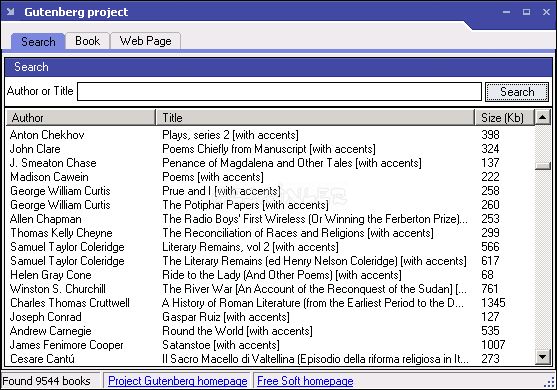Maximize the Gutenberg project window
Viewport: 557px width, 390px height.
click(x=526, y=12)
